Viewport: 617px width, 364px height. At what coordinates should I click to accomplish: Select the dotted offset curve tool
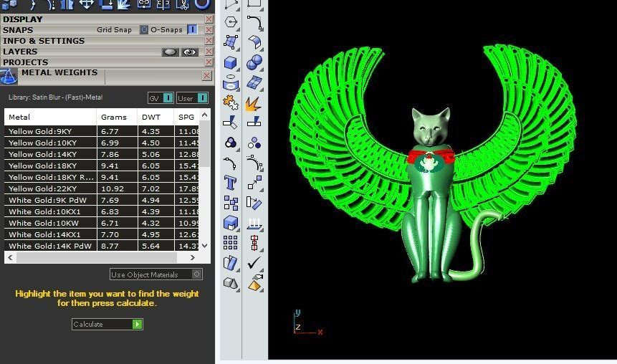pyautogui.click(x=254, y=163)
